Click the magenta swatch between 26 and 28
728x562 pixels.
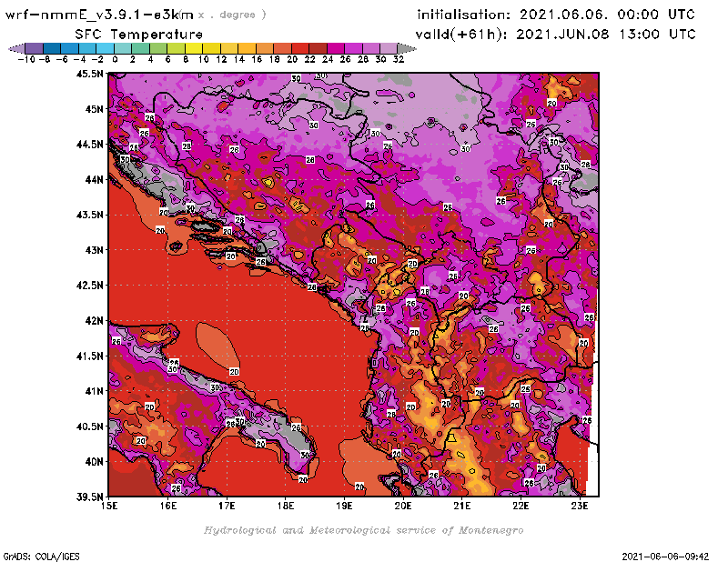coord(354,47)
